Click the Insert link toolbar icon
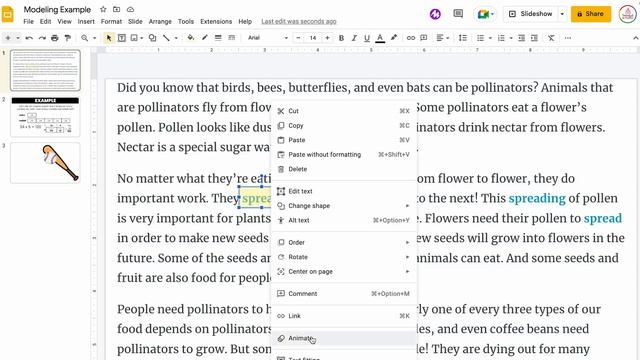The width and height of the screenshot is (640, 360). tap(411, 38)
